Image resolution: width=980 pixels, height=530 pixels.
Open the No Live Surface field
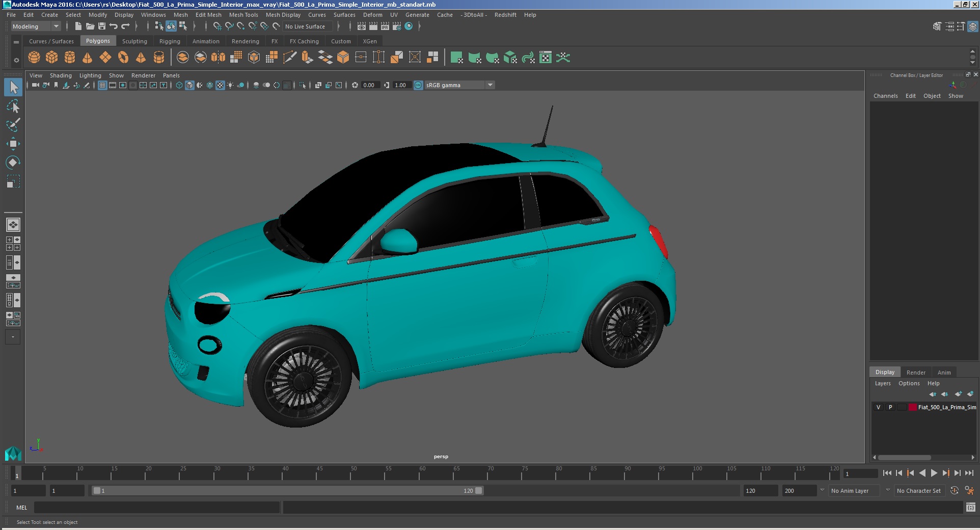tap(308, 26)
